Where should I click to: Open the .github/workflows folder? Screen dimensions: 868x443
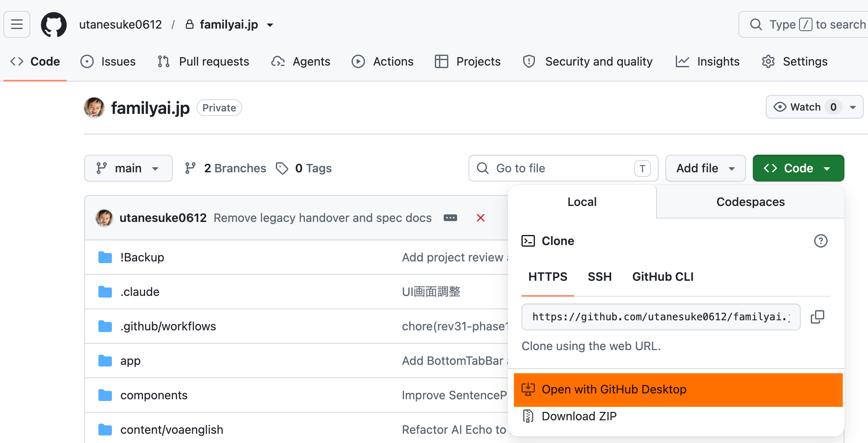coord(168,326)
